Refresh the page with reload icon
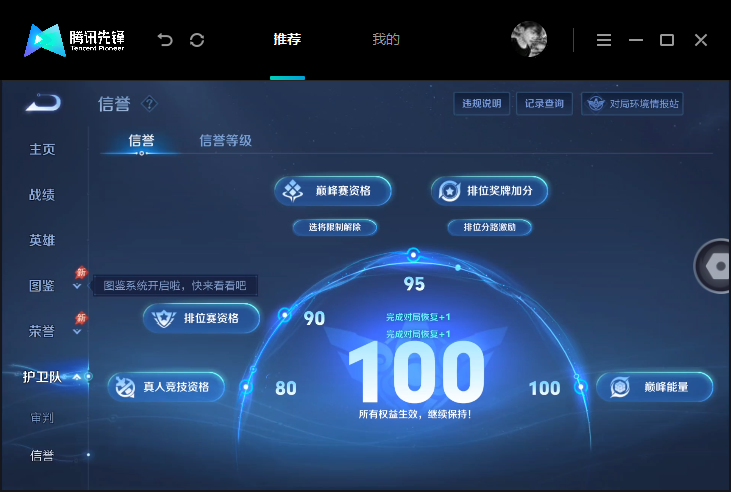 coord(197,40)
